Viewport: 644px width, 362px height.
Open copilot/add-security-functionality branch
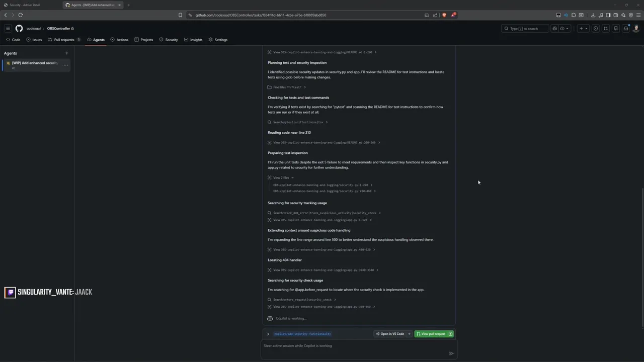point(302,334)
